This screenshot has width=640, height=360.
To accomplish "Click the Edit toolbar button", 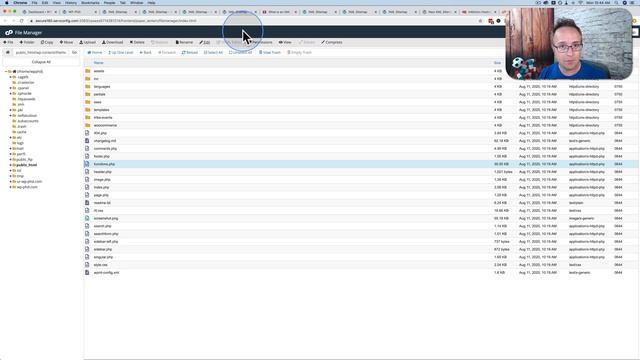I will 205,42.
